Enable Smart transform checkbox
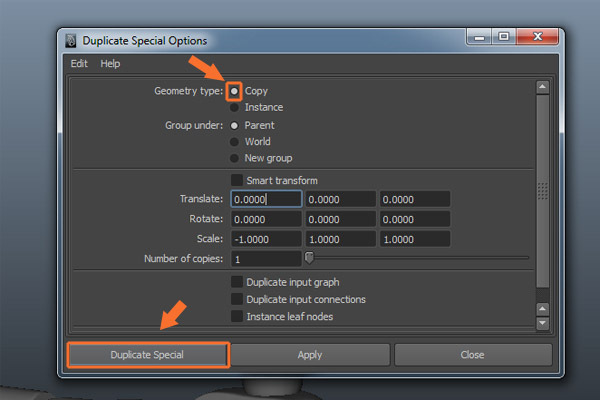Image resolution: width=600 pixels, height=400 pixels. pyautogui.click(x=237, y=181)
